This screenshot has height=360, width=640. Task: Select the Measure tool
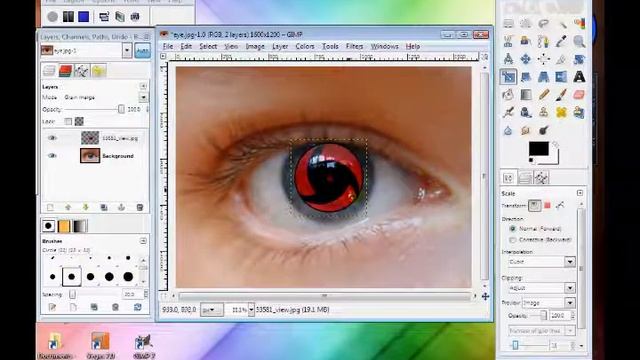pyautogui.click(x=508, y=59)
